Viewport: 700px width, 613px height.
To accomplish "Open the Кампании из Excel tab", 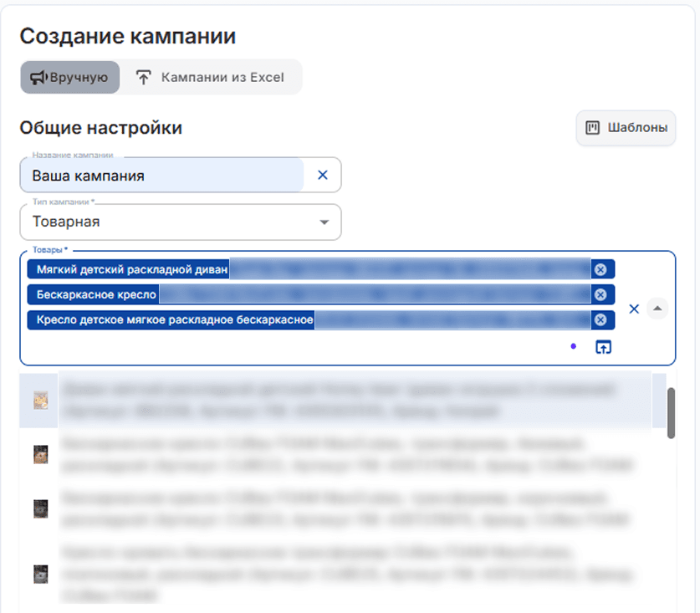I will pyautogui.click(x=210, y=77).
